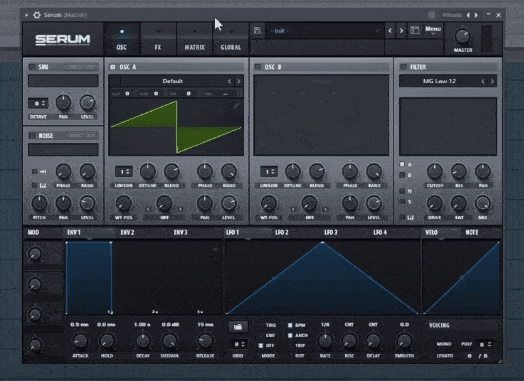Enable OSC B power switch

[258, 67]
